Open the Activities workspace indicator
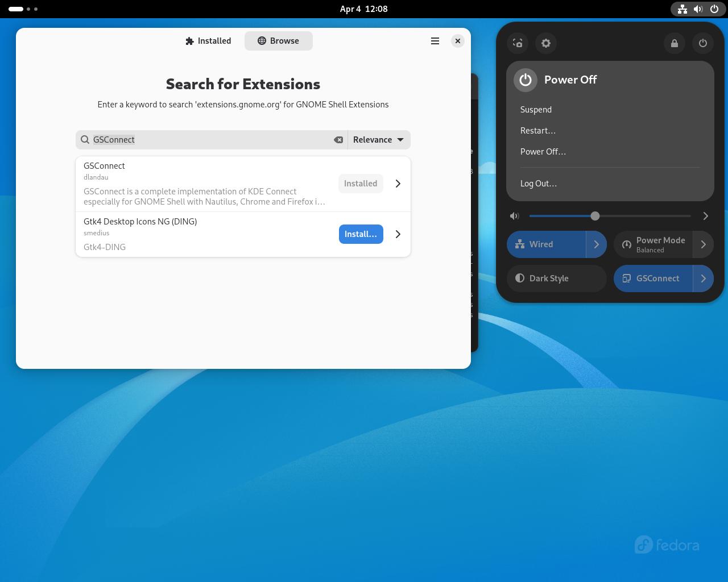The image size is (728, 582). pos(23,9)
